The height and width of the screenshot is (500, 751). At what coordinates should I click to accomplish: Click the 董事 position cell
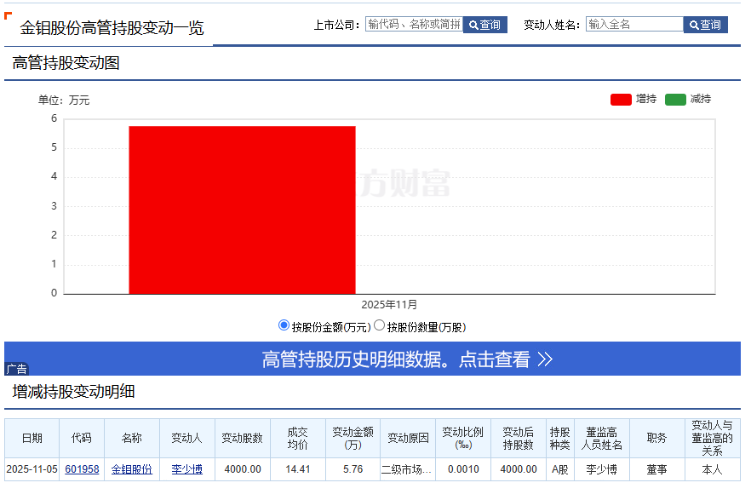tap(657, 469)
